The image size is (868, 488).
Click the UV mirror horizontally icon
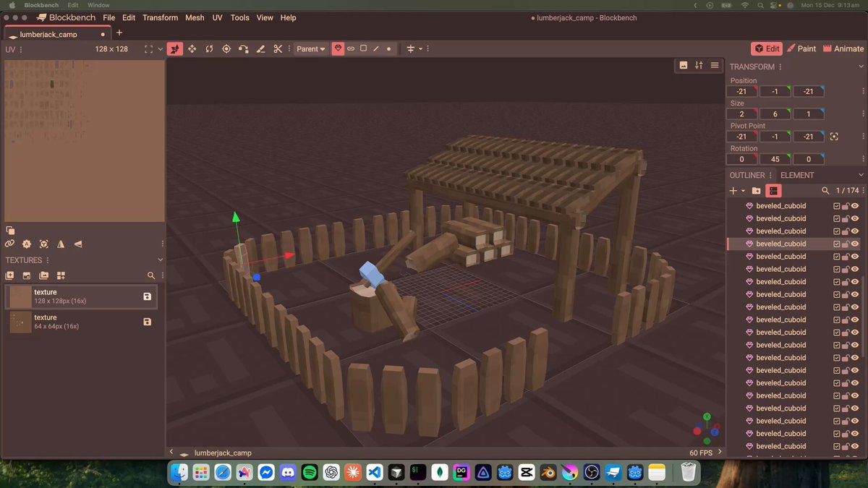click(x=61, y=244)
